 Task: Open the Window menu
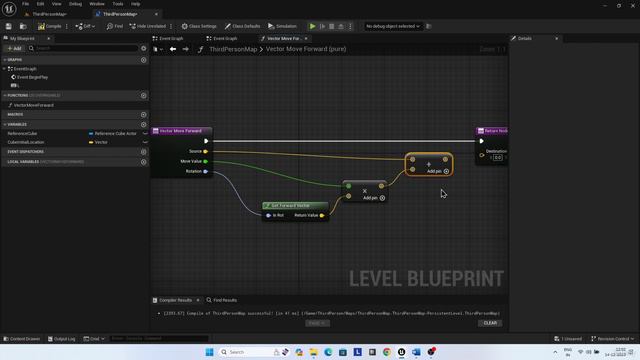click(x=97, y=4)
